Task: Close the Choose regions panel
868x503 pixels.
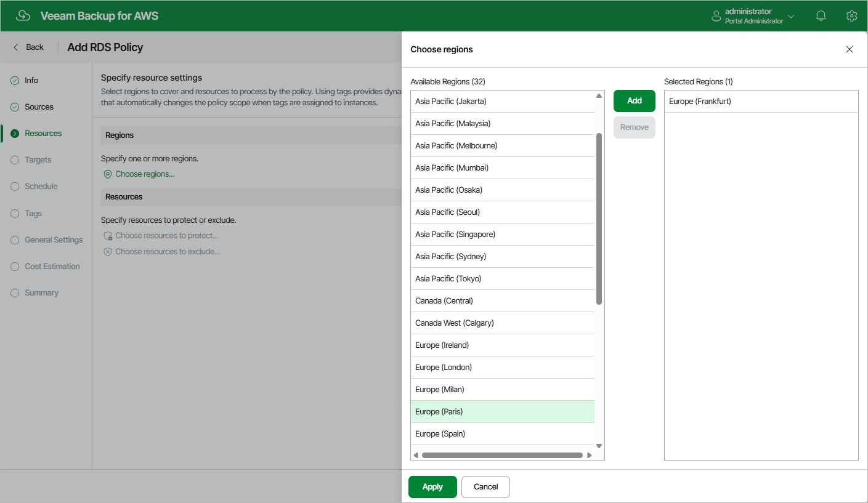Action: tap(850, 49)
